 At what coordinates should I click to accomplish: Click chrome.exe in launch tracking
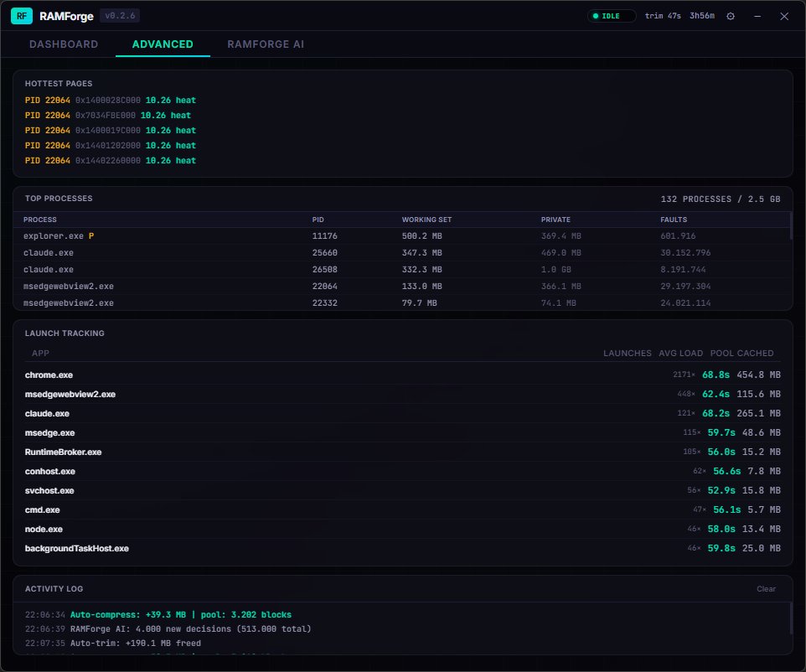pyautogui.click(x=49, y=375)
